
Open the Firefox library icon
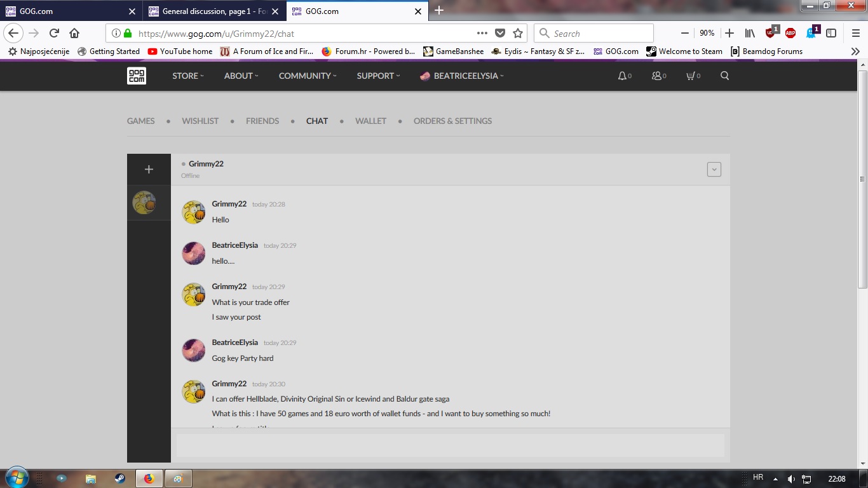pos(750,33)
